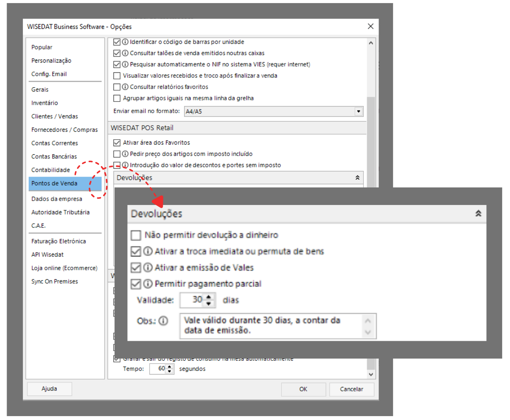Uncheck Consultar talões de venda emitidos noutras caixas

pos(117,53)
